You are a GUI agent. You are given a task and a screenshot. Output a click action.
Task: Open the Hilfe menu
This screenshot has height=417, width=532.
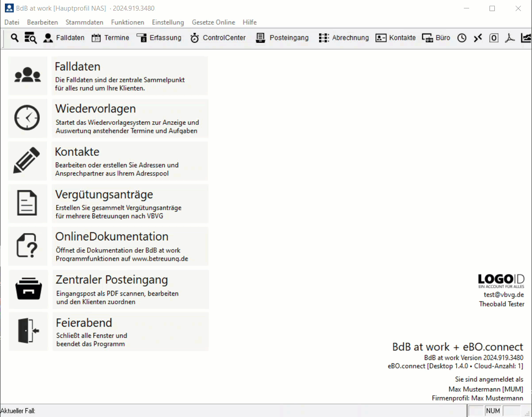(x=250, y=22)
